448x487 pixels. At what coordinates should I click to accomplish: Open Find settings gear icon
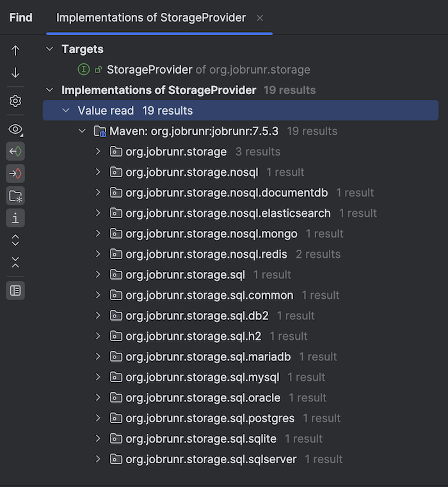point(15,101)
